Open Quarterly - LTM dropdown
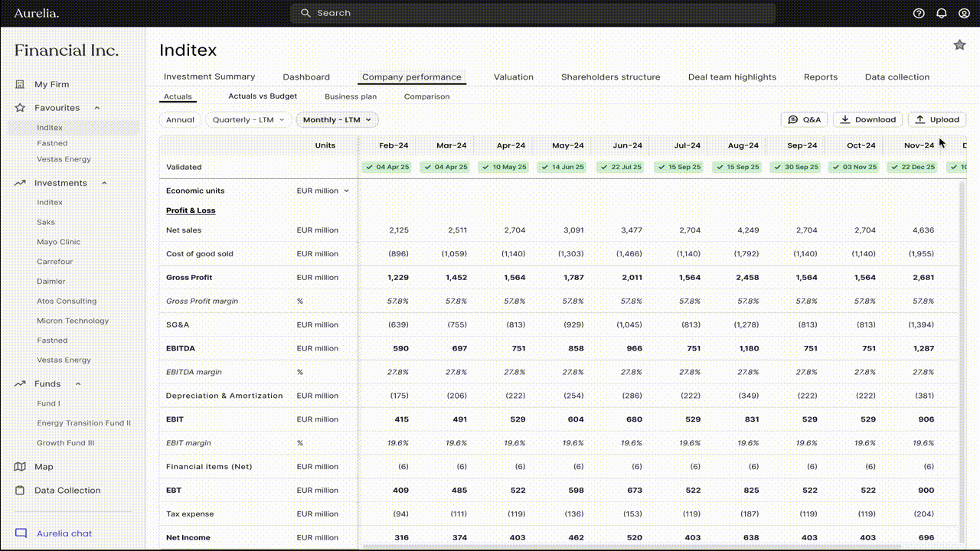This screenshot has width=980, height=551. 249,119
